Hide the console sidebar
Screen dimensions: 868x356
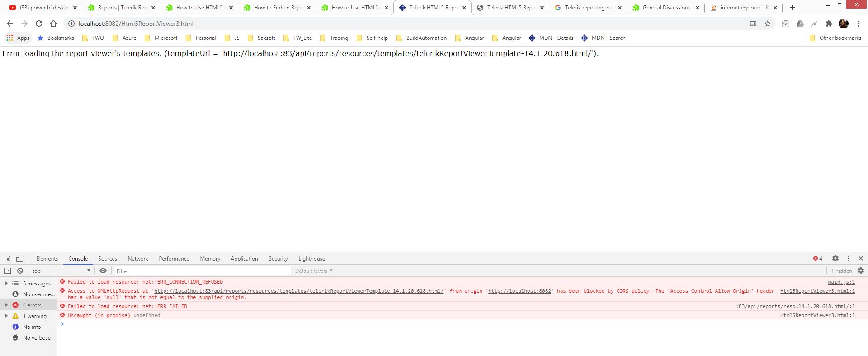[7, 271]
